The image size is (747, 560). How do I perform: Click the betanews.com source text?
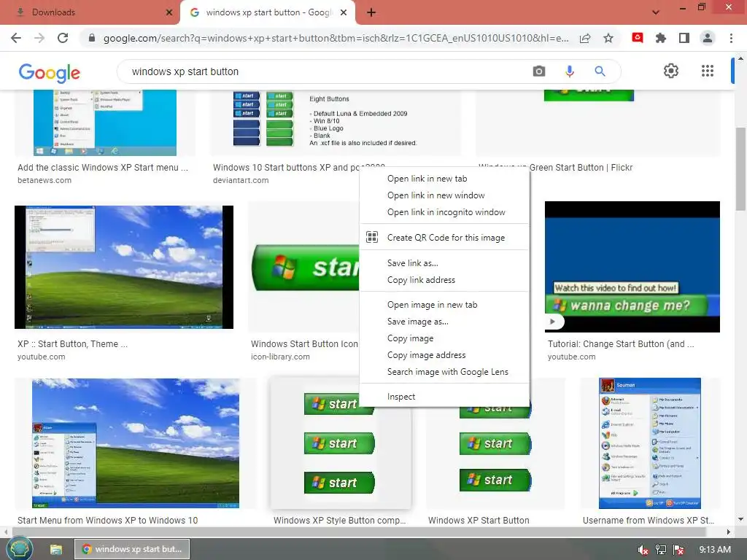tap(44, 181)
